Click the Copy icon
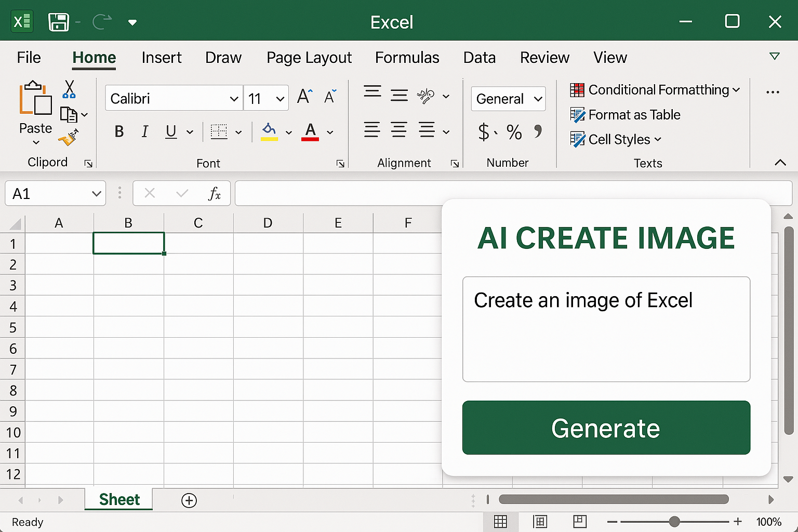This screenshot has width=798, height=532. pyautogui.click(x=69, y=114)
